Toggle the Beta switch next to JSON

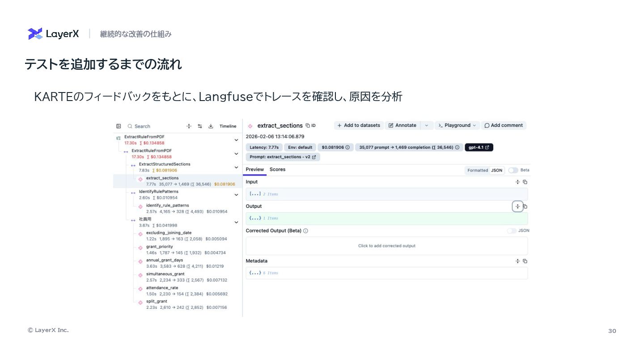(513, 170)
